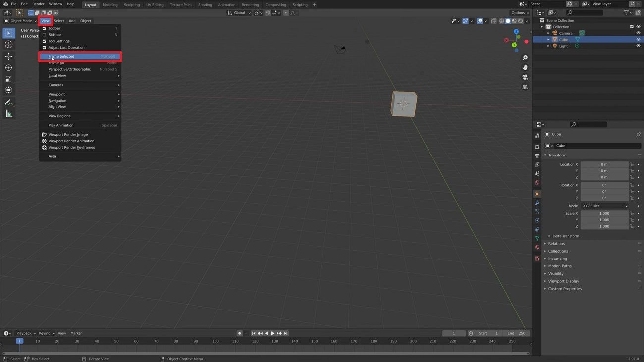The height and width of the screenshot is (362, 644).
Task: Open the Render properties tab
Action: pos(537,146)
